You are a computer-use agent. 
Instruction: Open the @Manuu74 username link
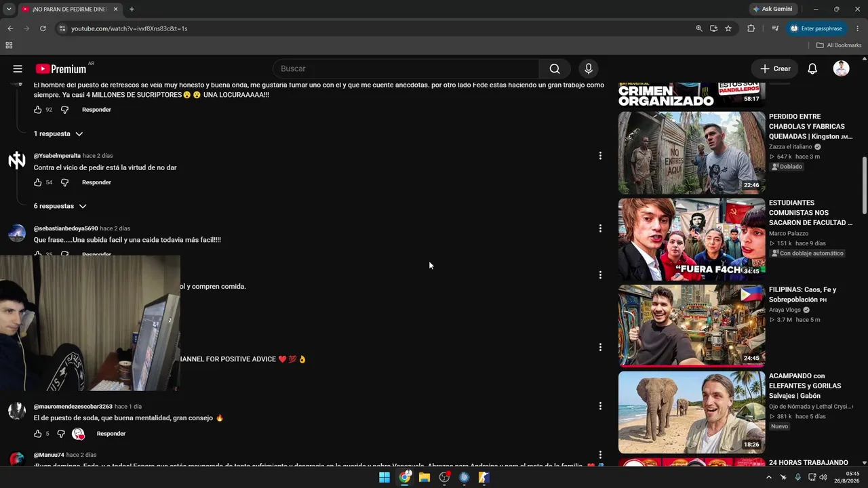pyautogui.click(x=49, y=455)
